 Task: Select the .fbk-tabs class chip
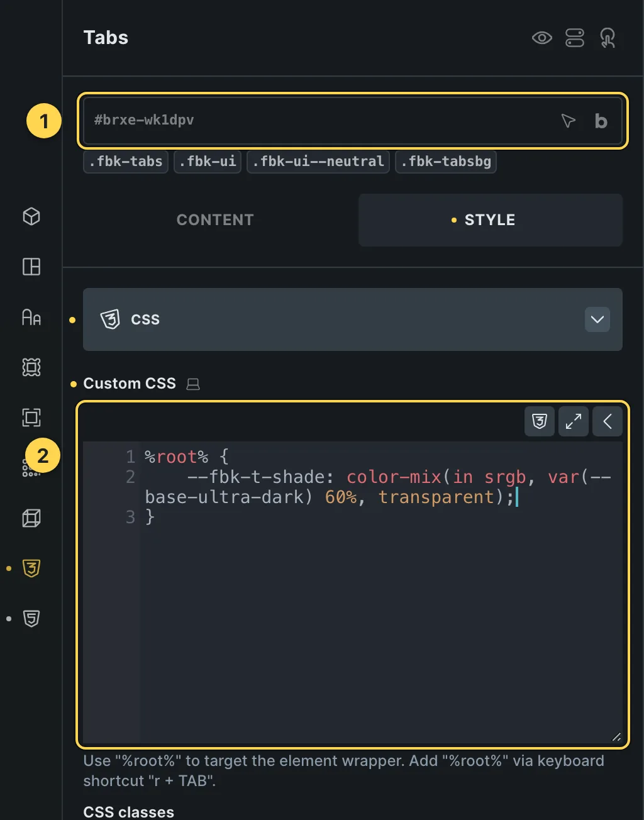pos(126,162)
